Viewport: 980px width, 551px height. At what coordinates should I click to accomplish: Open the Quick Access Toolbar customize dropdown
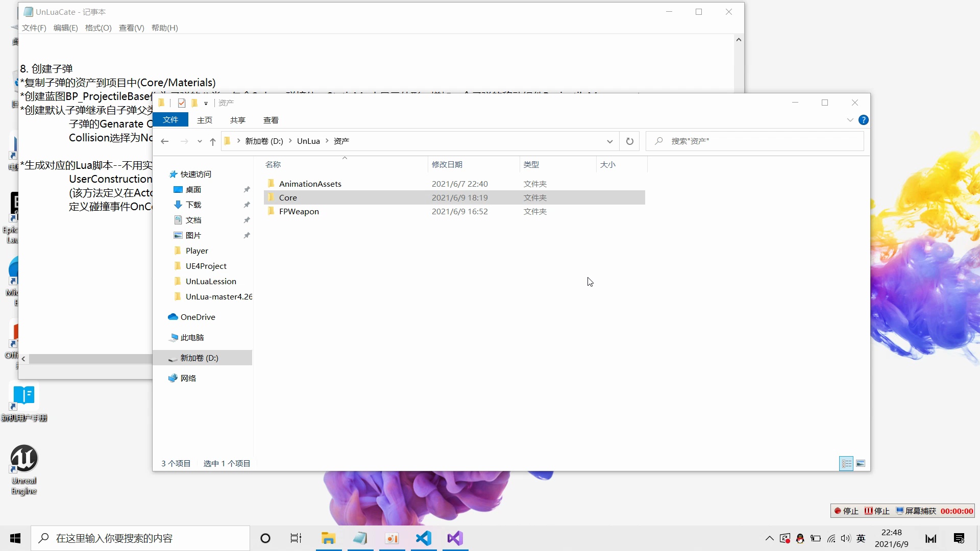pyautogui.click(x=206, y=103)
